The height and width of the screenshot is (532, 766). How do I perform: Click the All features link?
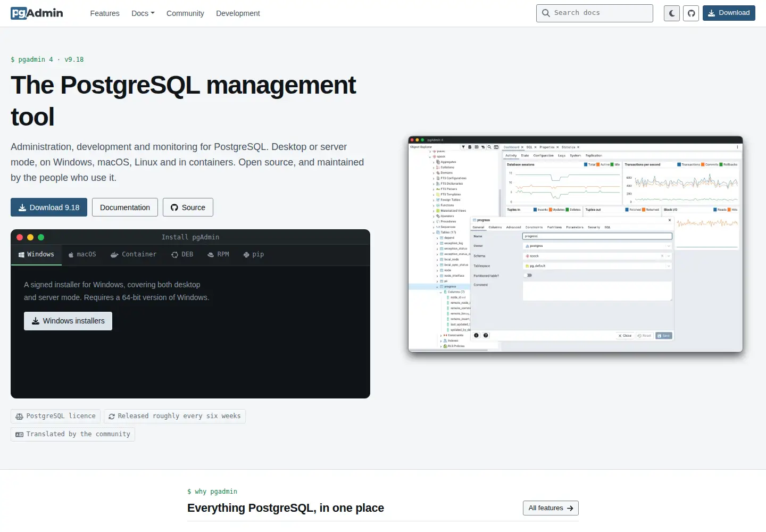pyautogui.click(x=551, y=508)
